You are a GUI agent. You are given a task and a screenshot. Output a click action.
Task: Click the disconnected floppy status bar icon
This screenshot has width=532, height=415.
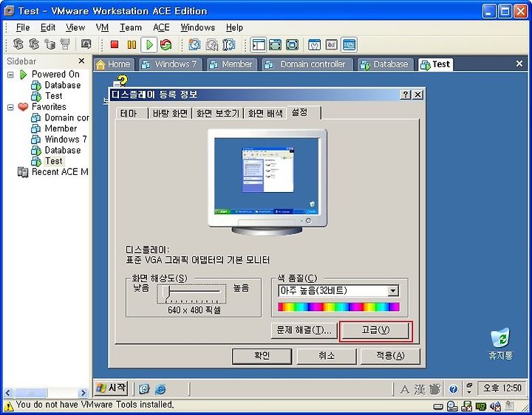coord(467,406)
